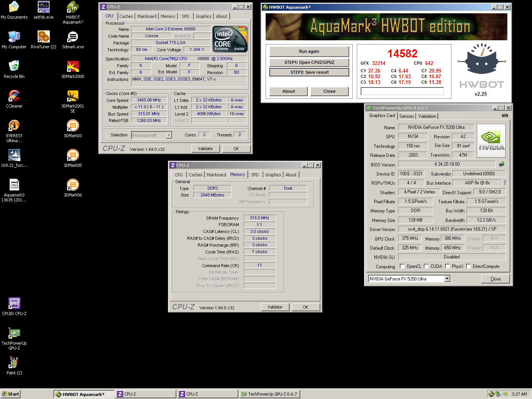
Task: Launch 3DMark2000 desktop shortcut
Action: (x=73, y=70)
